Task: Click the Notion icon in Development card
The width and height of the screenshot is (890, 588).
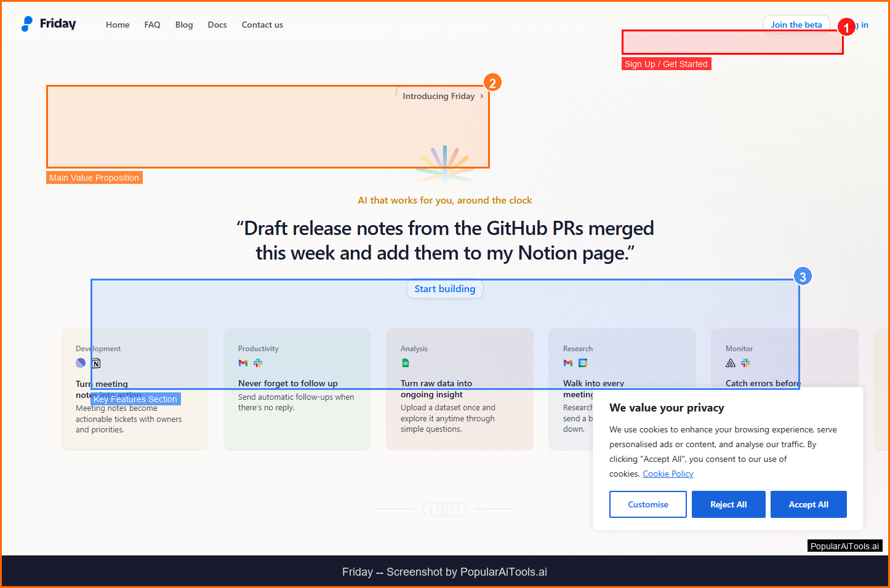Action: pyautogui.click(x=96, y=364)
